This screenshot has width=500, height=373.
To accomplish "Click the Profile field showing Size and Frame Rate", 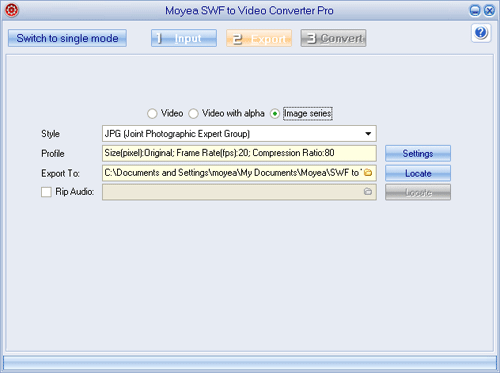I will pos(239,153).
